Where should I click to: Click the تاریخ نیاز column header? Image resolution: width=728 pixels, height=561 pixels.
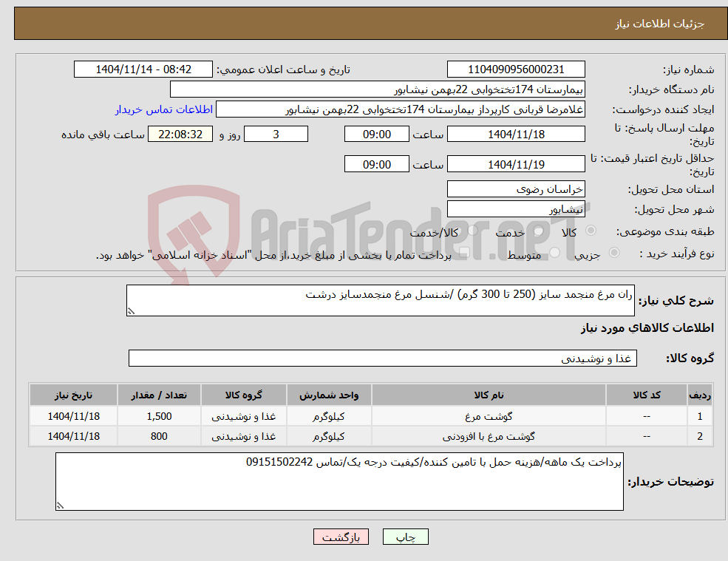click(x=73, y=395)
